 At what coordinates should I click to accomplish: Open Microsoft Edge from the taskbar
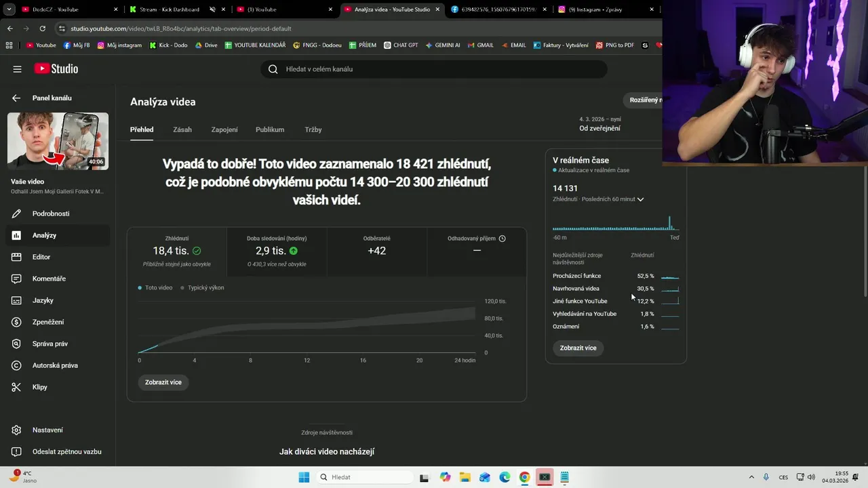click(x=505, y=477)
